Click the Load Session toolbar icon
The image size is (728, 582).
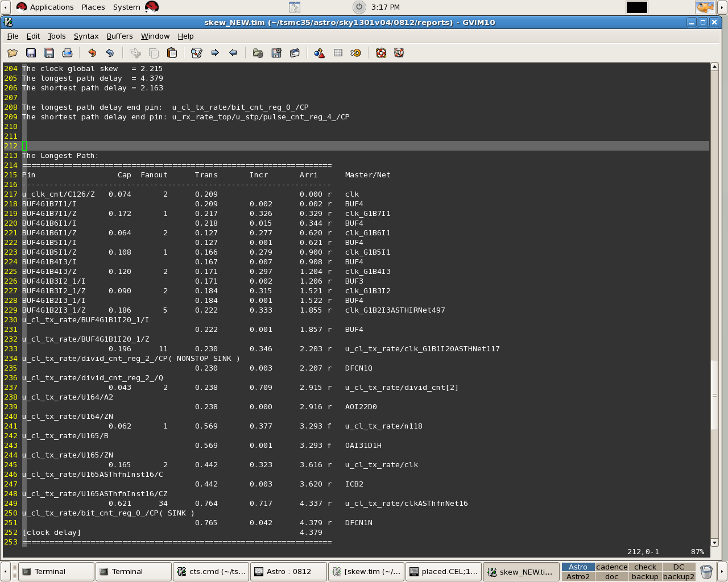258,53
